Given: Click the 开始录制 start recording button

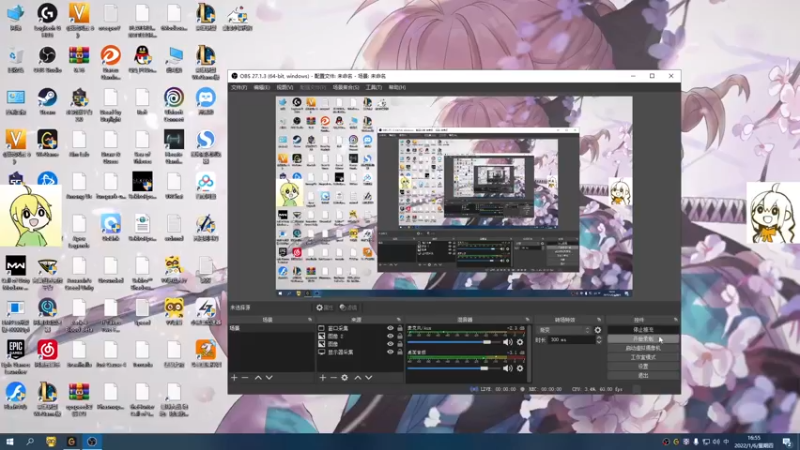Looking at the screenshot, I should [643, 339].
